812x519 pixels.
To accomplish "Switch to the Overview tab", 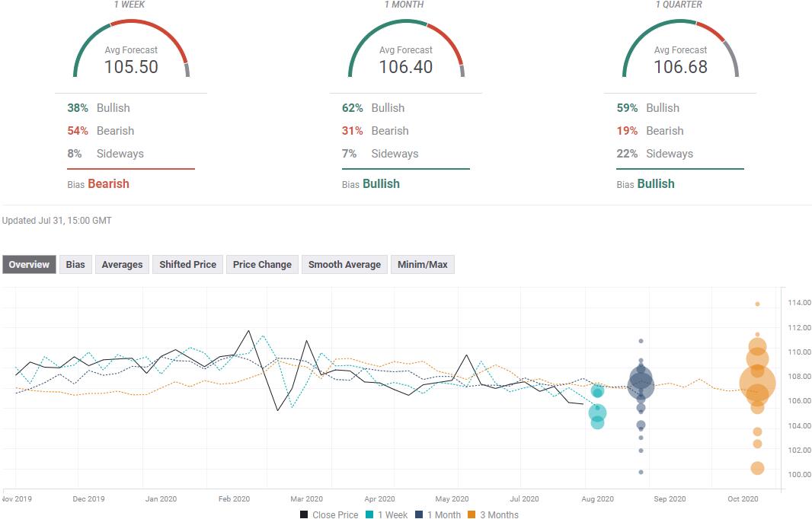I will pos(29,264).
